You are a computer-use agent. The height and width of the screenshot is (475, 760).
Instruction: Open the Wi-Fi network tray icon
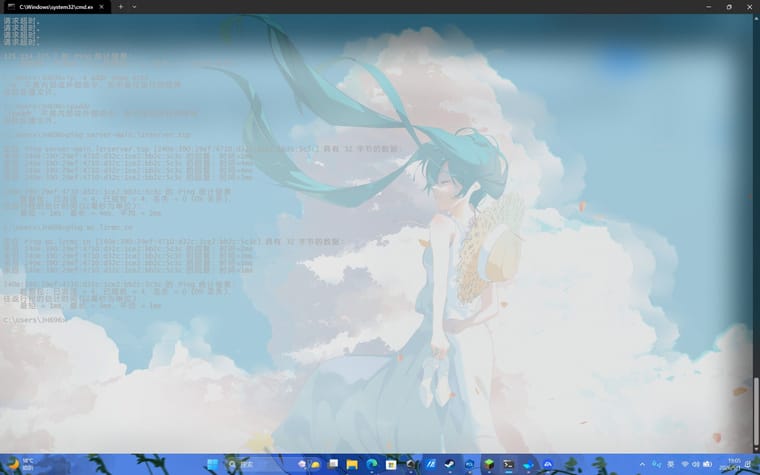click(x=685, y=464)
